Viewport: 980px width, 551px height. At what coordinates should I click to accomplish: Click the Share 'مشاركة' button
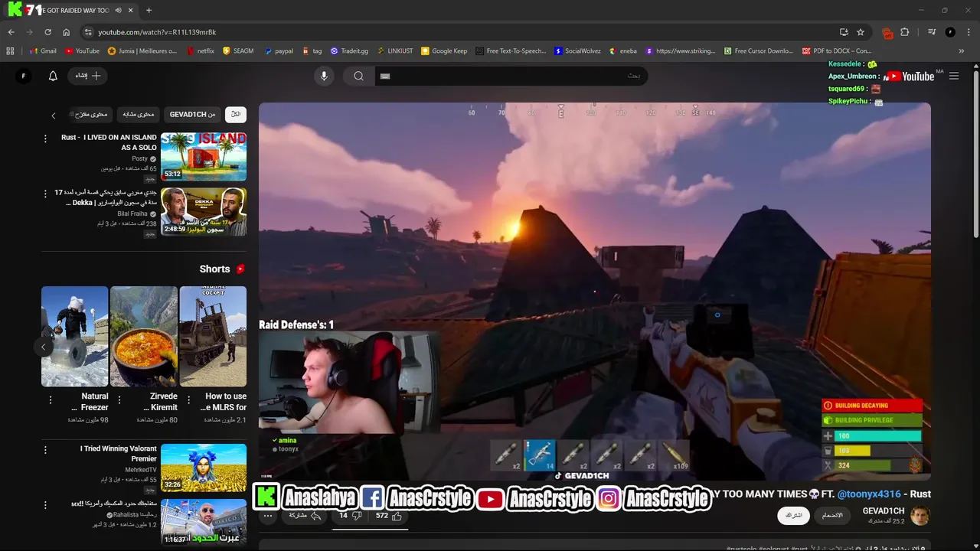tap(303, 517)
